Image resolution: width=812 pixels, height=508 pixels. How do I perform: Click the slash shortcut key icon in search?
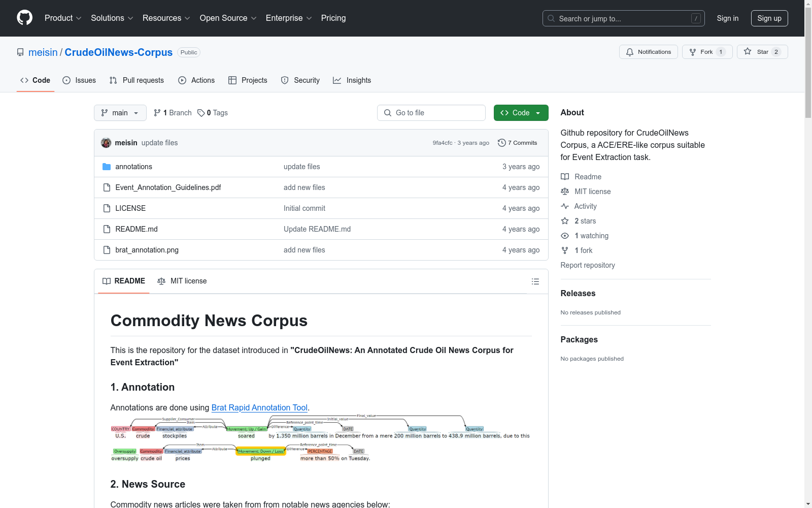696,18
